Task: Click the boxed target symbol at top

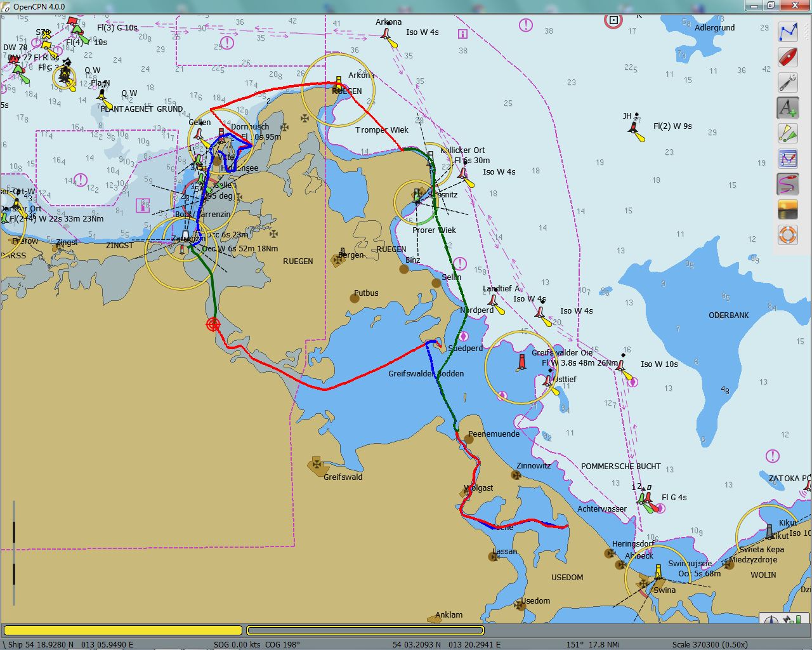Action: click(613, 20)
